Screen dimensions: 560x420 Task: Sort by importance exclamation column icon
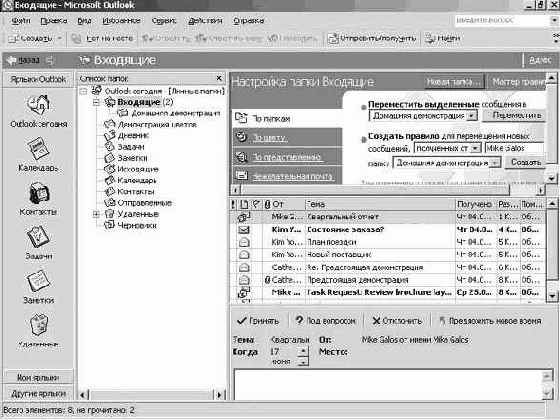tap(233, 204)
